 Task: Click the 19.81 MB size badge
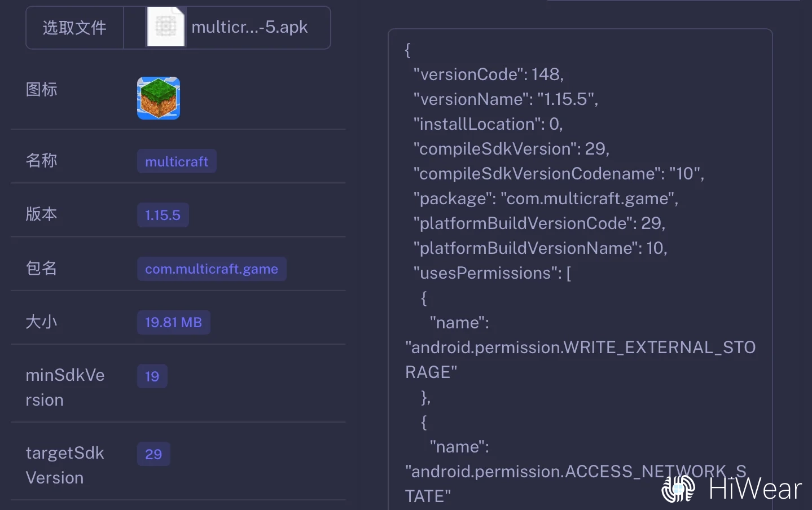click(173, 323)
